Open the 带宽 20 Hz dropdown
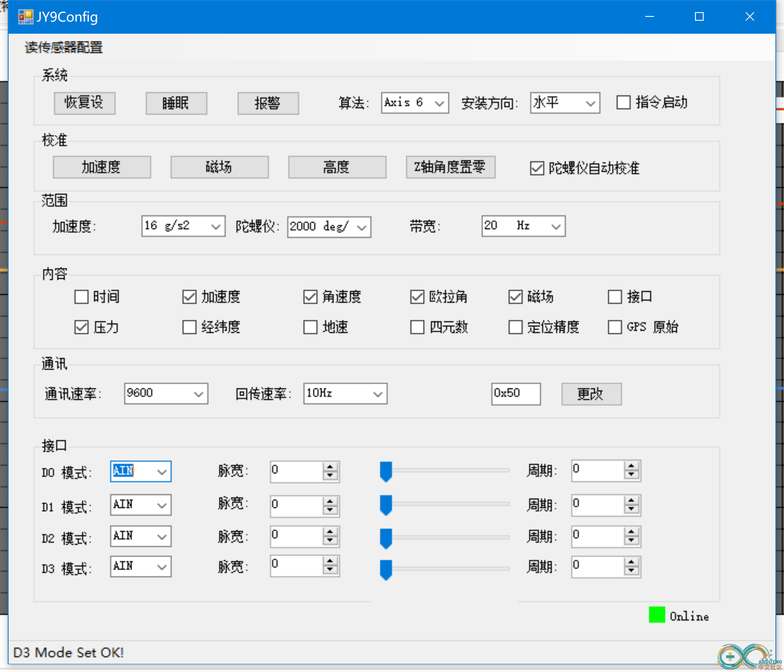Viewport: 784px width, 672px height. point(524,226)
